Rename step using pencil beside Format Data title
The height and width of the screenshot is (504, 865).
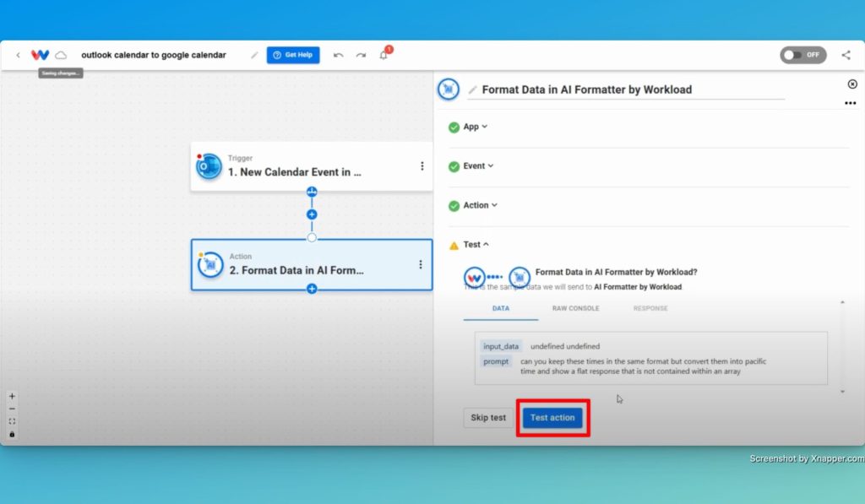click(x=472, y=89)
